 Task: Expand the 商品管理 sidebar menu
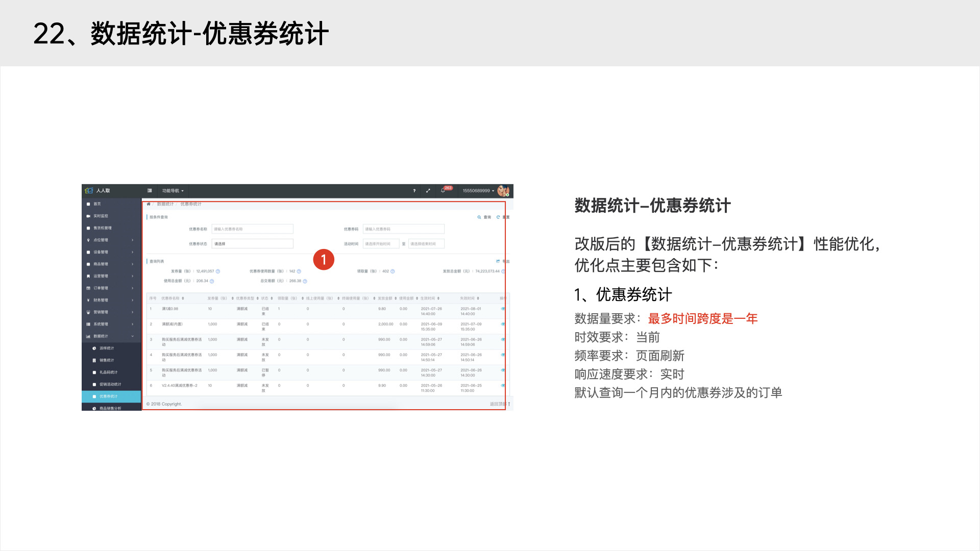point(111,264)
